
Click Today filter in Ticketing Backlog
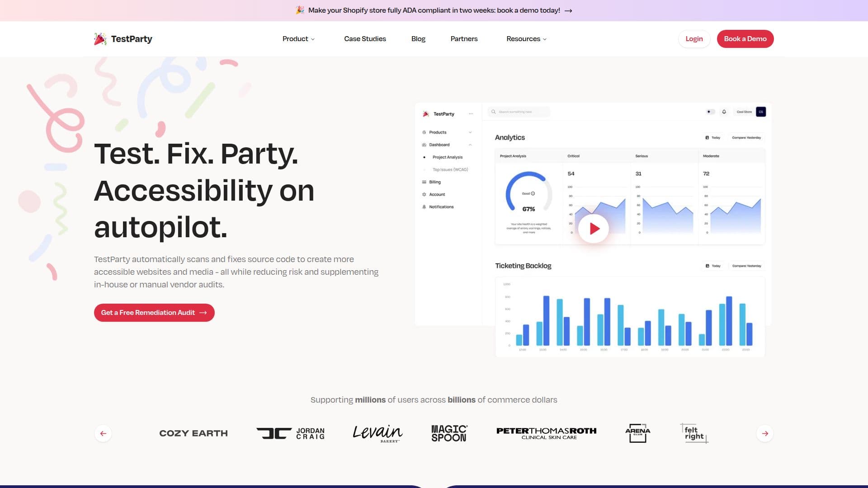click(x=713, y=266)
